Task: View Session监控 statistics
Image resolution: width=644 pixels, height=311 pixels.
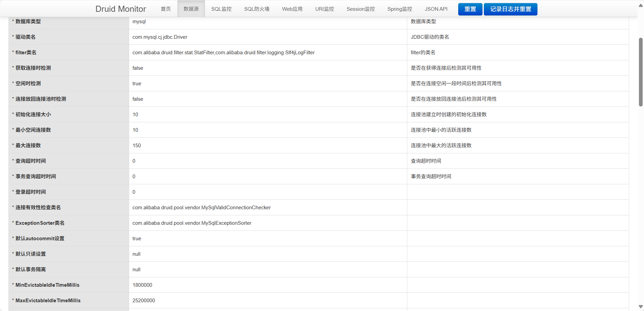Action: point(360,9)
